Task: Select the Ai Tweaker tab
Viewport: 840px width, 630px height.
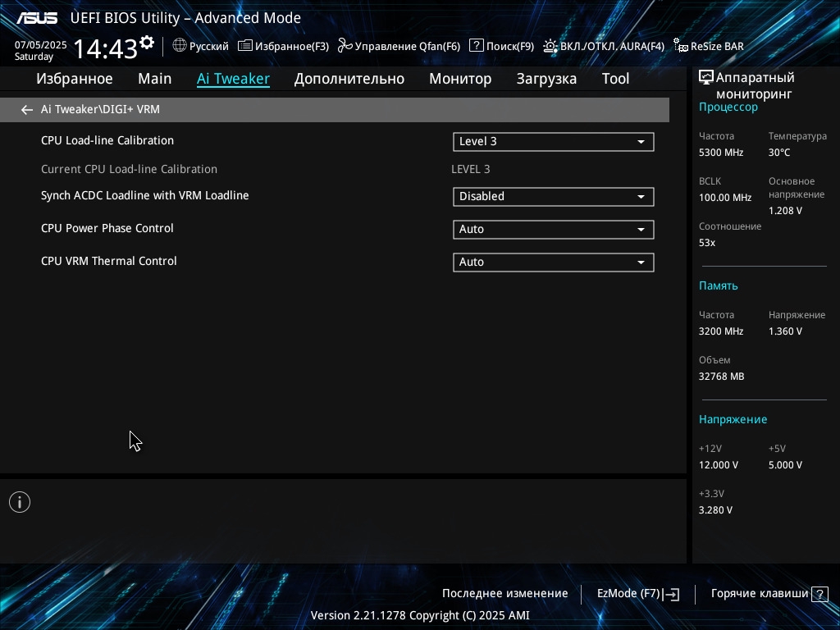Action: [x=233, y=79]
